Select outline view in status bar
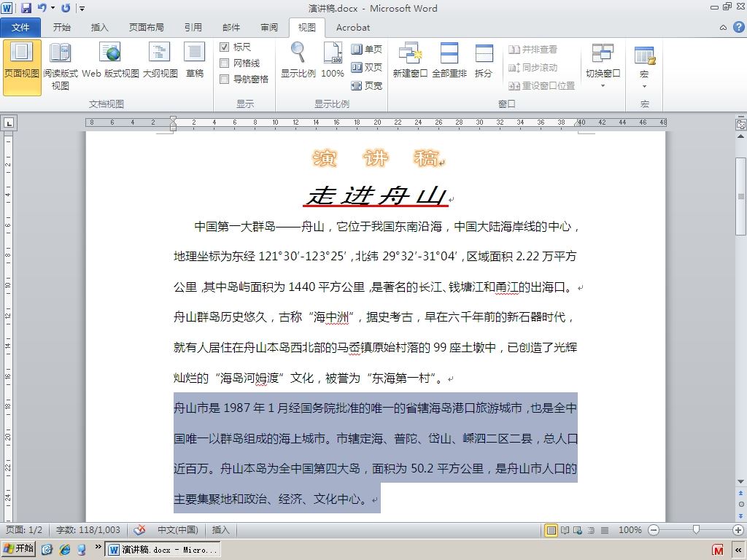The image size is (747, 560). (591, 530)
